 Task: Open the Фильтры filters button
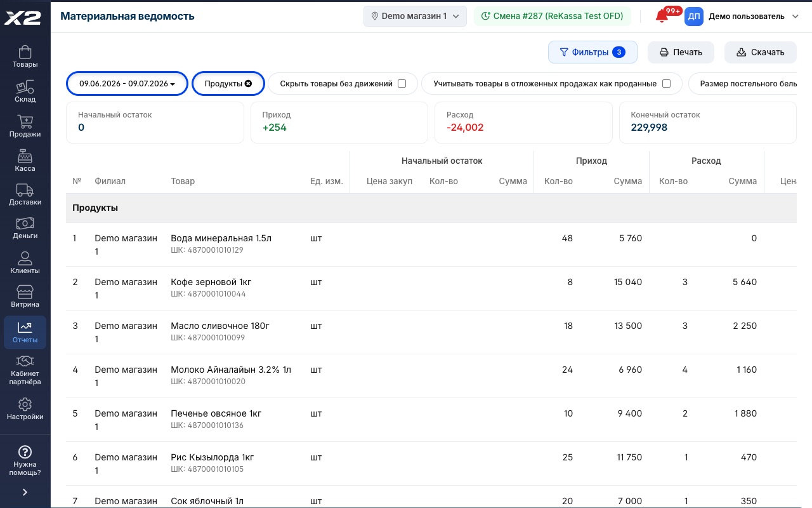[593, 52]
